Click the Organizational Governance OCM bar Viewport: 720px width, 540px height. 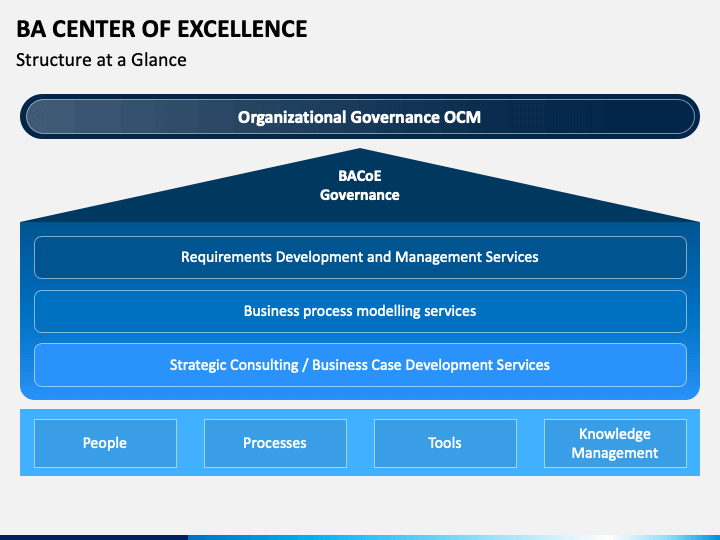(360, 117)
